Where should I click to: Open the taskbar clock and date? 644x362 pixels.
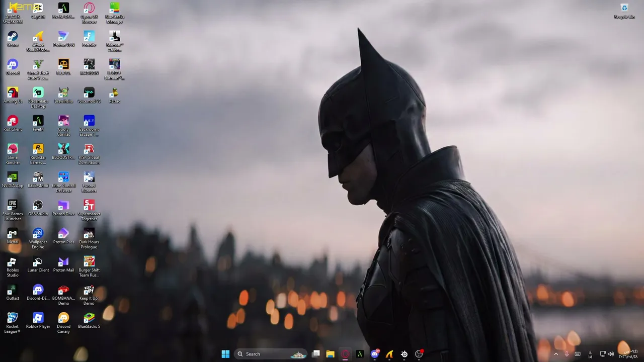coord(629,354)
